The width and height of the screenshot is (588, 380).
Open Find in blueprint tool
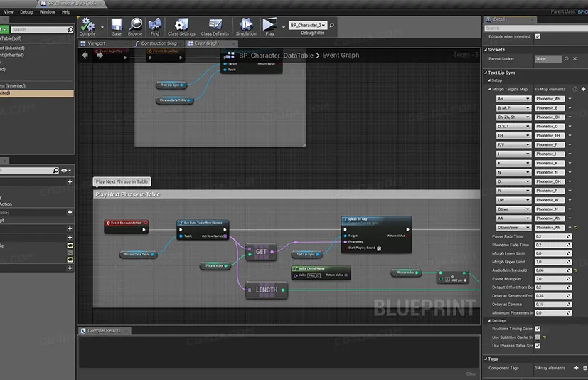pyautogui.click(x=154, y=26)
